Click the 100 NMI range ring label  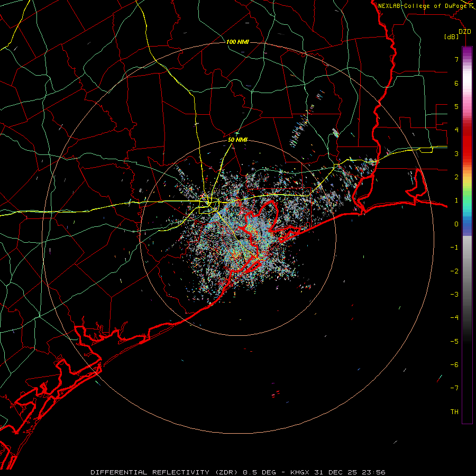coord(237,42)
